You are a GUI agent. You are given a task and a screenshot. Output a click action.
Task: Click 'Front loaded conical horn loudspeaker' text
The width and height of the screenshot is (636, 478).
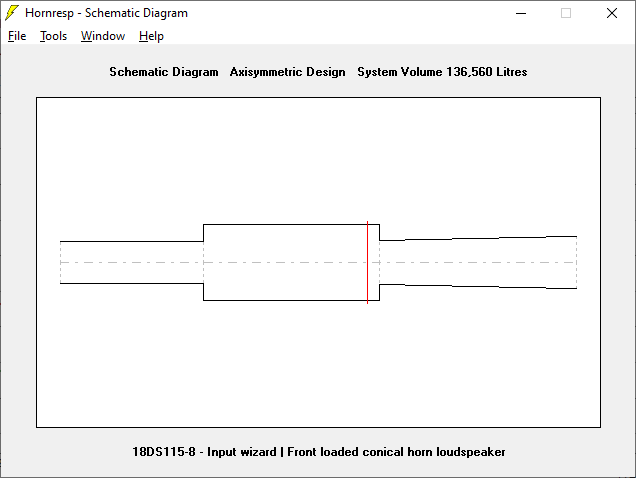point(396,452)
